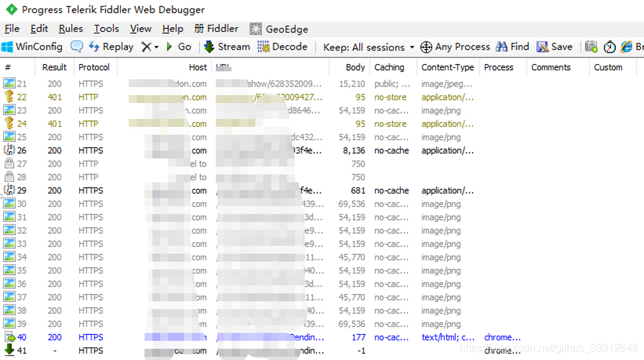Viewport: 644px width, 360px height.
Task: Click the lock icon of session 28
Action: 9,177
